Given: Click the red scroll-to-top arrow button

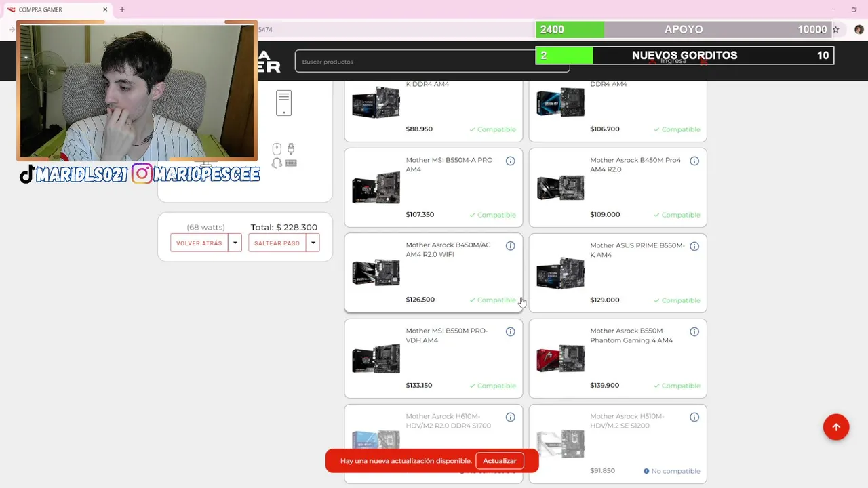Looking at the screenshot, I should click(836, 427).
